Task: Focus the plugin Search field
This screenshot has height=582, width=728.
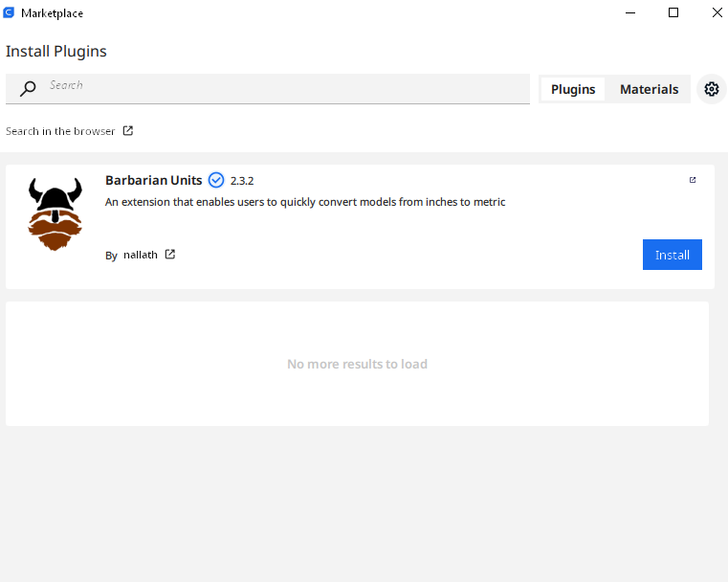Action: click(x=268, y=88)
